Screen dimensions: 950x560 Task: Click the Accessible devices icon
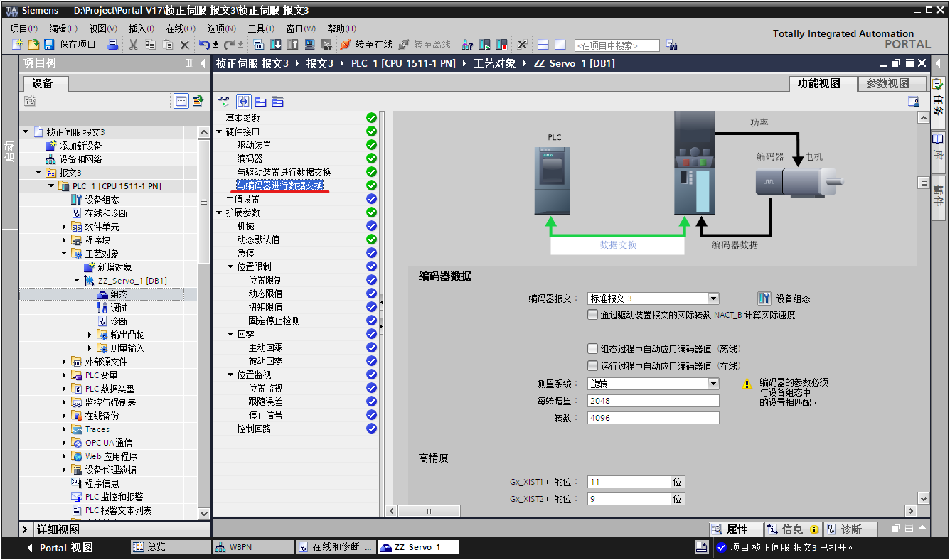[468, 45]
